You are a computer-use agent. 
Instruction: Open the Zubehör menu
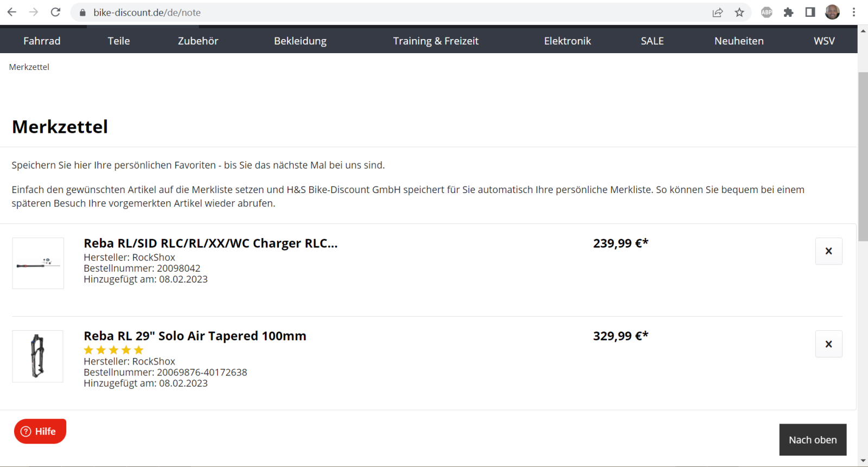198,41
